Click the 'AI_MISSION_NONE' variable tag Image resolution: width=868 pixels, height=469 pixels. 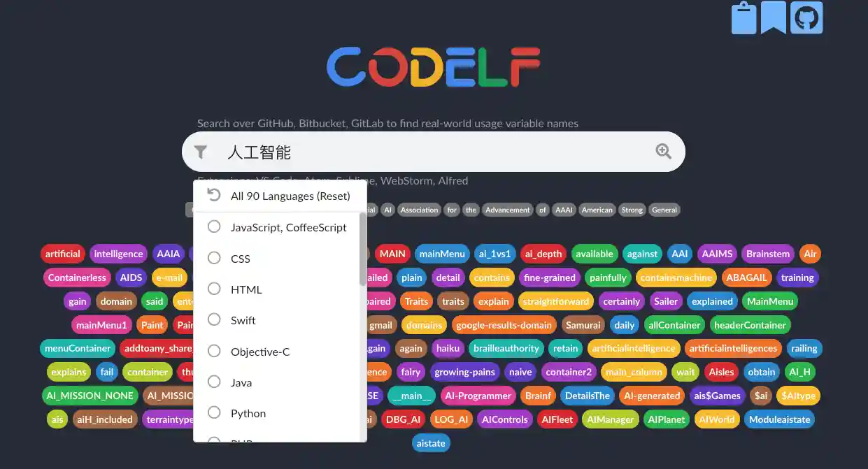click(90, 396)
